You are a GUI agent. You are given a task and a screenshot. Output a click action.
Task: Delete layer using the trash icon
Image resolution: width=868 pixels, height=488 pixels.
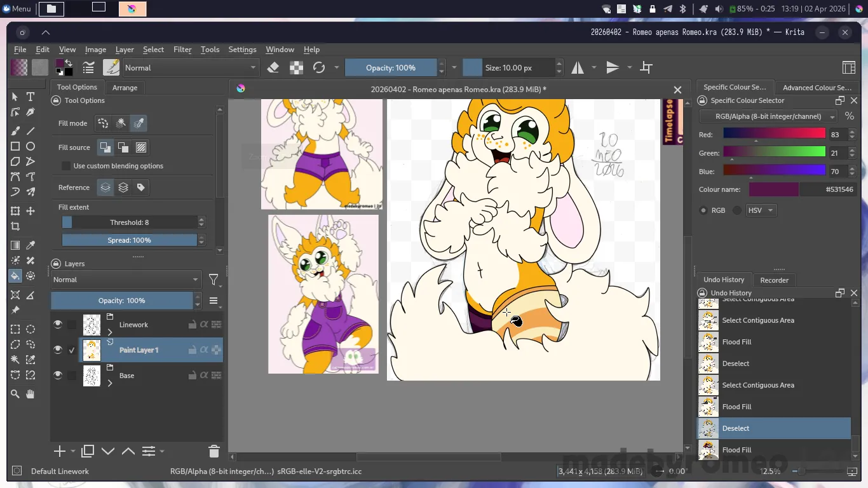coord(214,451)
